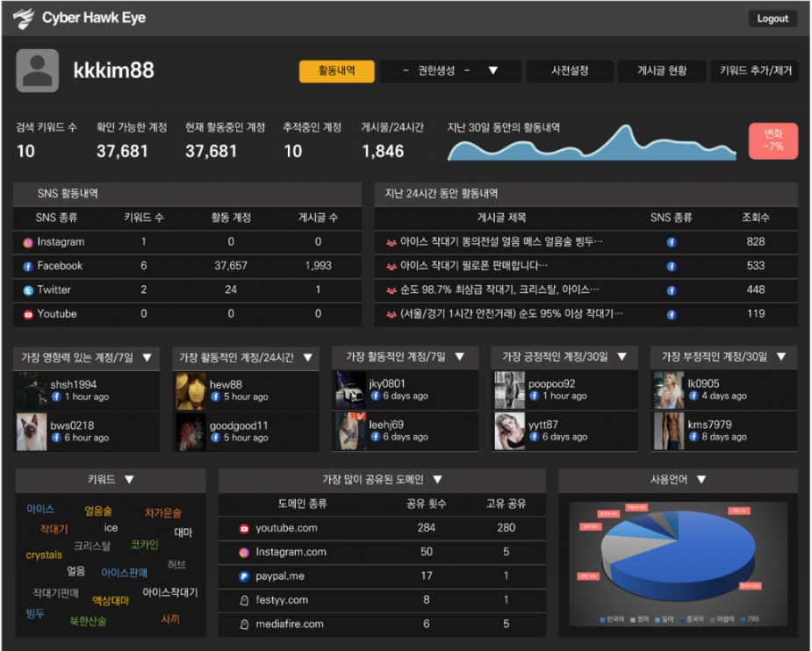Open the 가장 많이 공유된 도메인 dropdown

(437, 480)
